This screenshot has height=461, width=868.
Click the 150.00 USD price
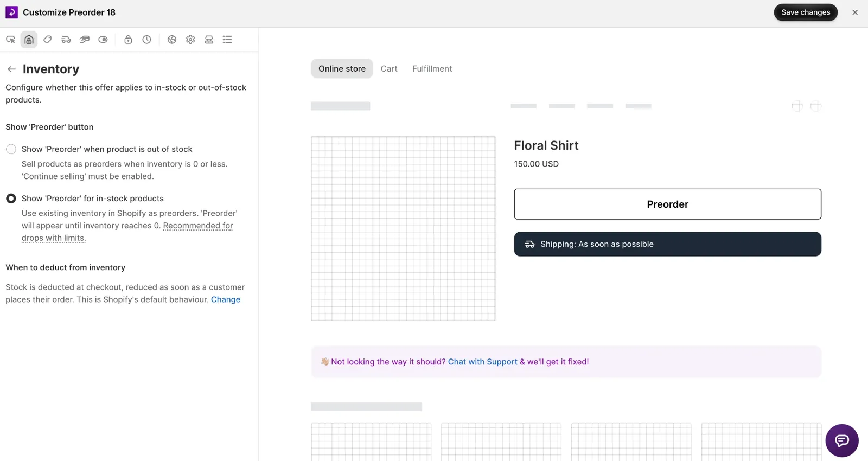pos(537,164)
